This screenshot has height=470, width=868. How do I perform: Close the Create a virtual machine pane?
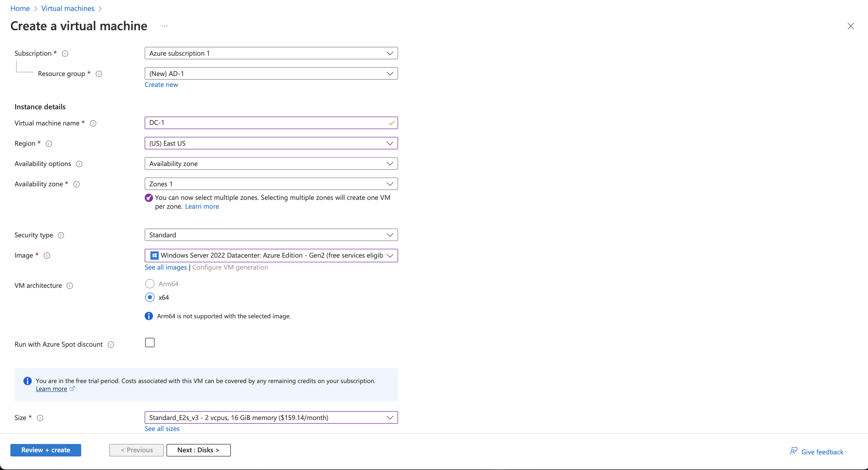[x=851, y=26]
